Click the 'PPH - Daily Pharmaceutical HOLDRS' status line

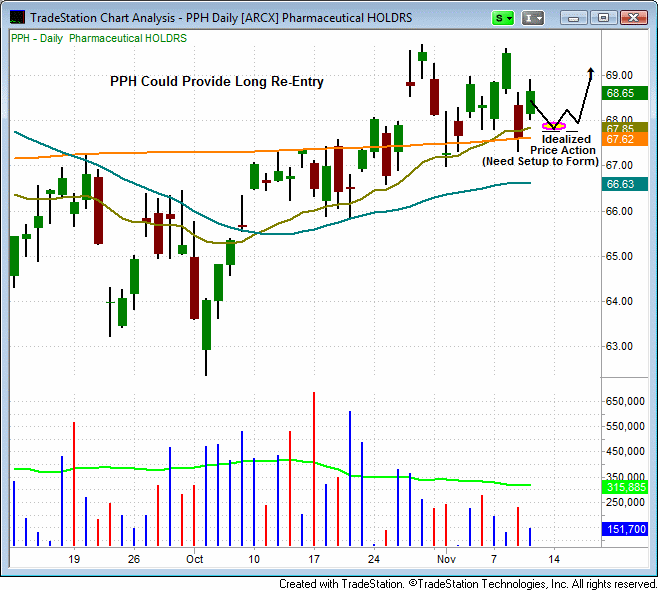click(x=99, y=38)
